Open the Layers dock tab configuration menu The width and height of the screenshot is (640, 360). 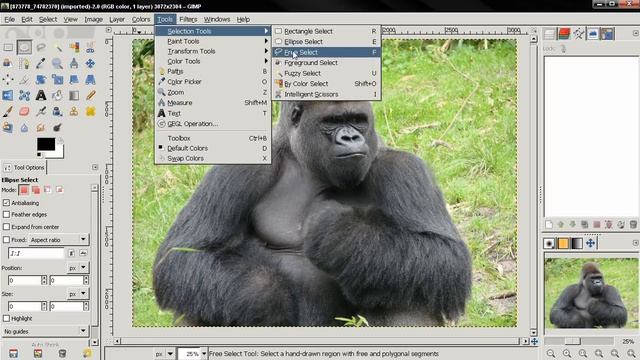(636, 33)
